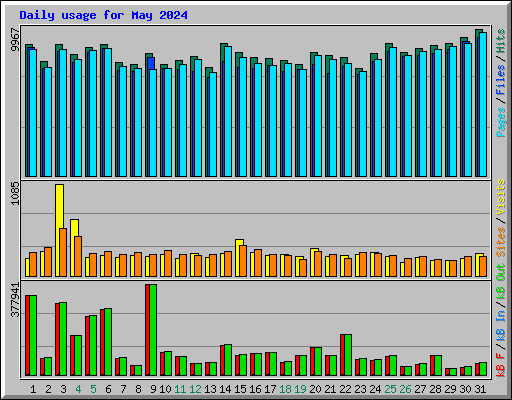
Task: Click the cyan Pages bar for day 14
Action: click(228, 111)
